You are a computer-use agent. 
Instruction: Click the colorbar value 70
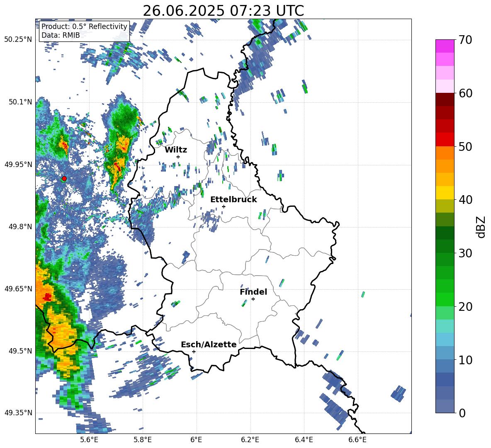[466, 40]
